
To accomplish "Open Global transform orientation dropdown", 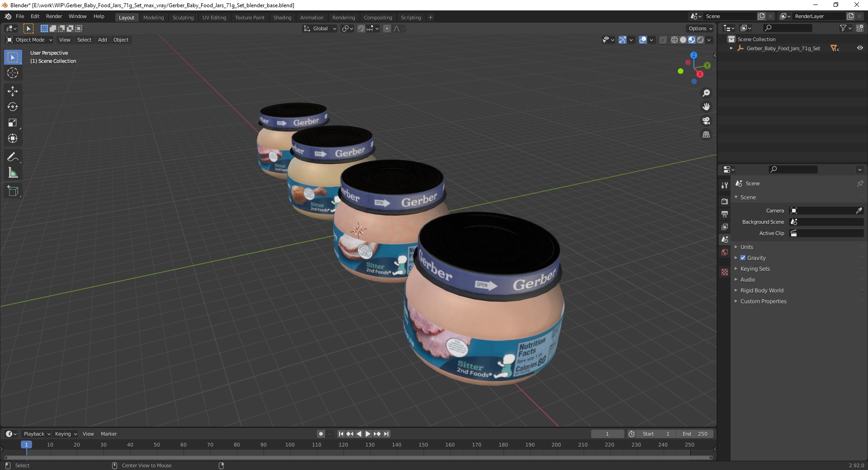I will [320, 28].
